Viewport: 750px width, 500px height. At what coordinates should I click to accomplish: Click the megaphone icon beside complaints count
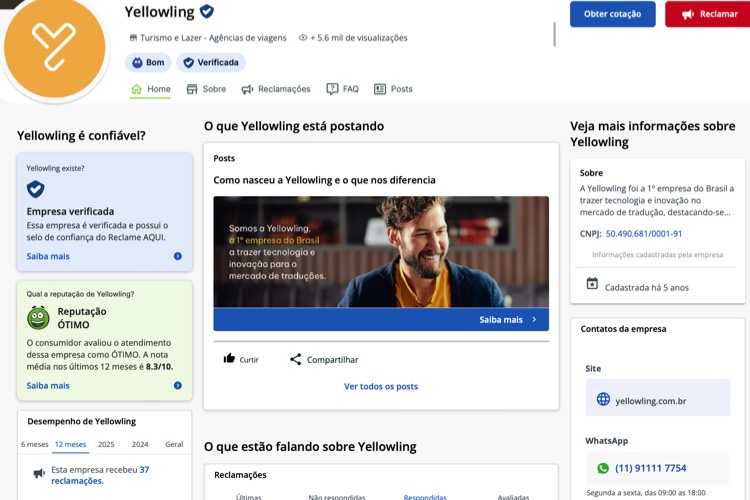(39, 474)
